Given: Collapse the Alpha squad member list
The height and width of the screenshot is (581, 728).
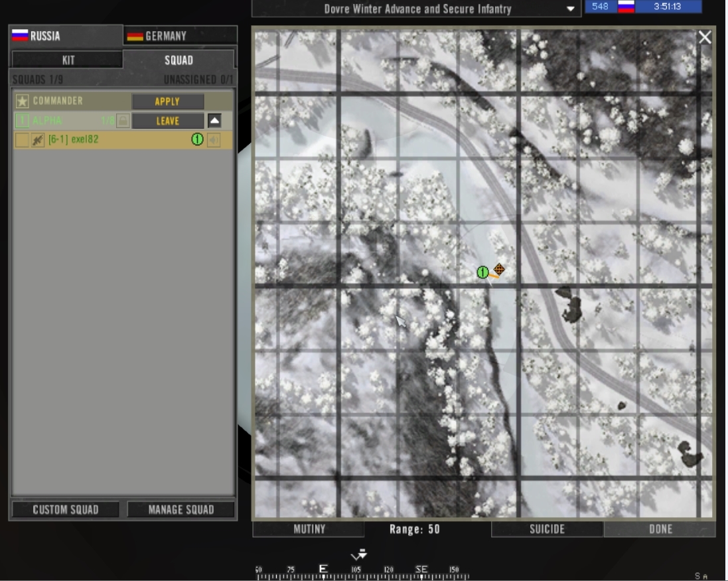Looking at the screenshot, I should [x=214, y=121].
